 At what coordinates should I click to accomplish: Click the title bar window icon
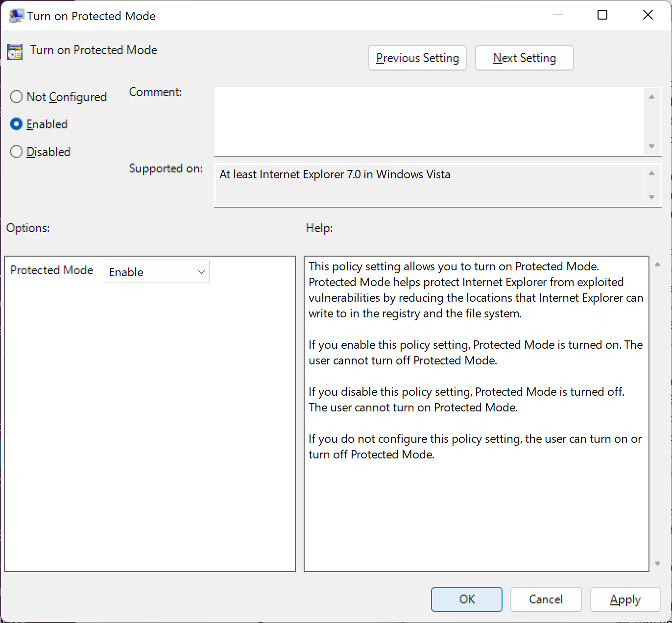click(16, 16)
